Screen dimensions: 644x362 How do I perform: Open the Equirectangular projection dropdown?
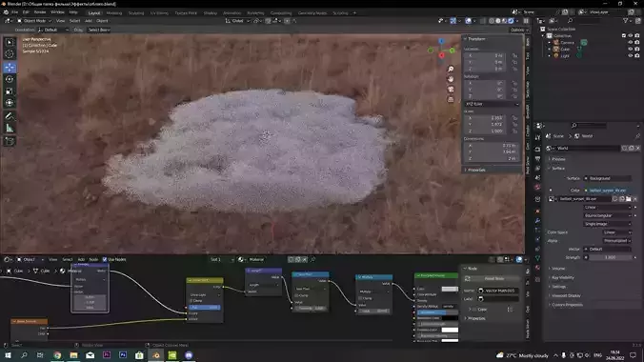[x=608, y=215]
